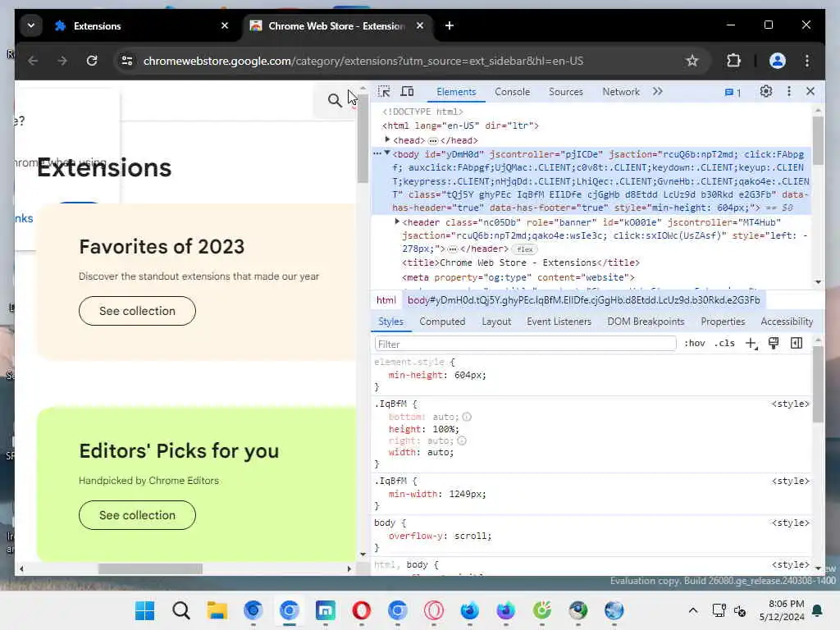Click the header ellipsis expand badge
The height and width of the screenshot is (630, 840).
(452, 249)
